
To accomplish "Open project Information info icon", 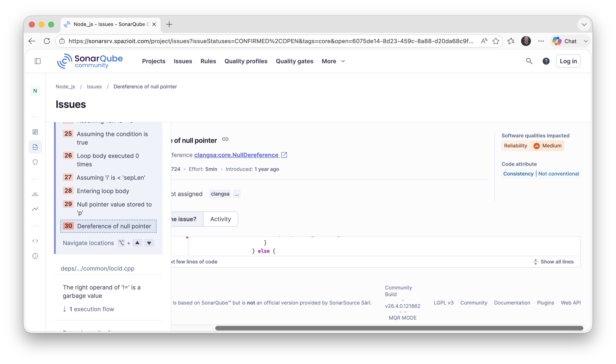I will (35, 256).
